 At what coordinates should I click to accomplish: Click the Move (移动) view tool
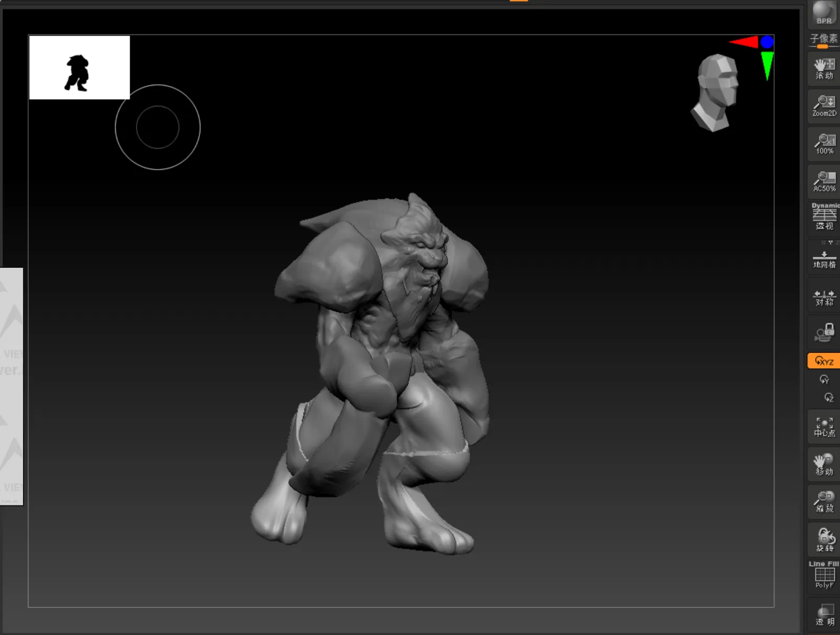(x=824, y=464)
